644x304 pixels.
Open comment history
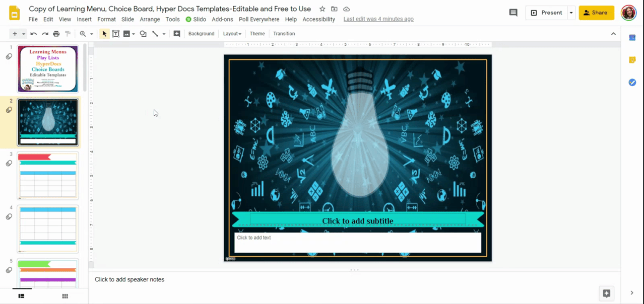pyautogui.click(x=513, y=13)
